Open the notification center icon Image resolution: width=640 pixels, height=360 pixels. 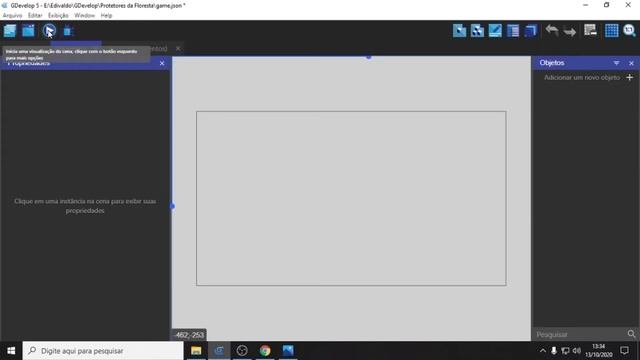pyautogui.click(x=624, y=351)
